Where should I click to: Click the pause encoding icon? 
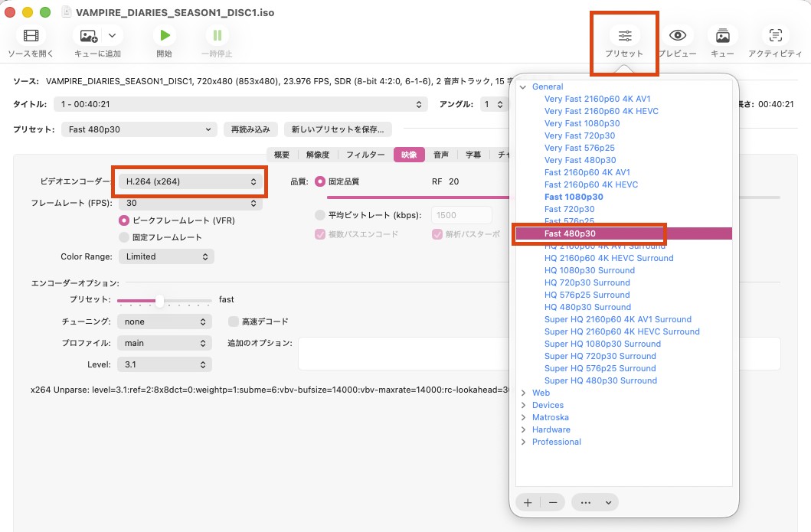[217, 36]
